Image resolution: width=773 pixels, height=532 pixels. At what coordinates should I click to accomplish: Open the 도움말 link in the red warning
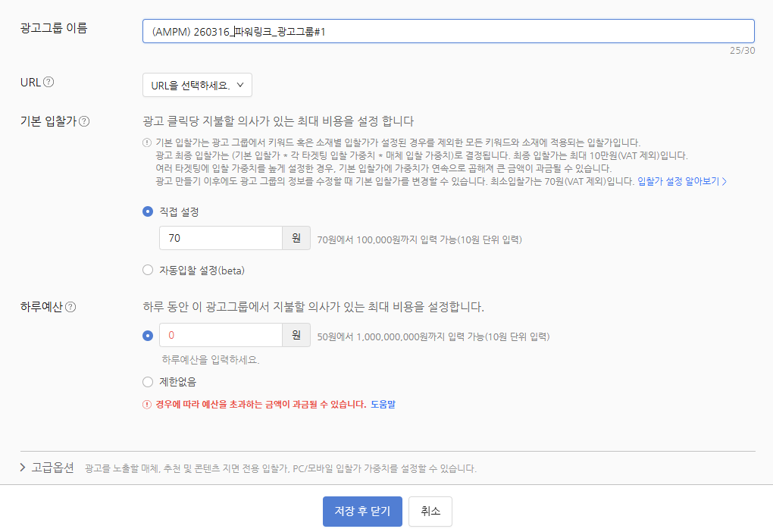point(383,405)
